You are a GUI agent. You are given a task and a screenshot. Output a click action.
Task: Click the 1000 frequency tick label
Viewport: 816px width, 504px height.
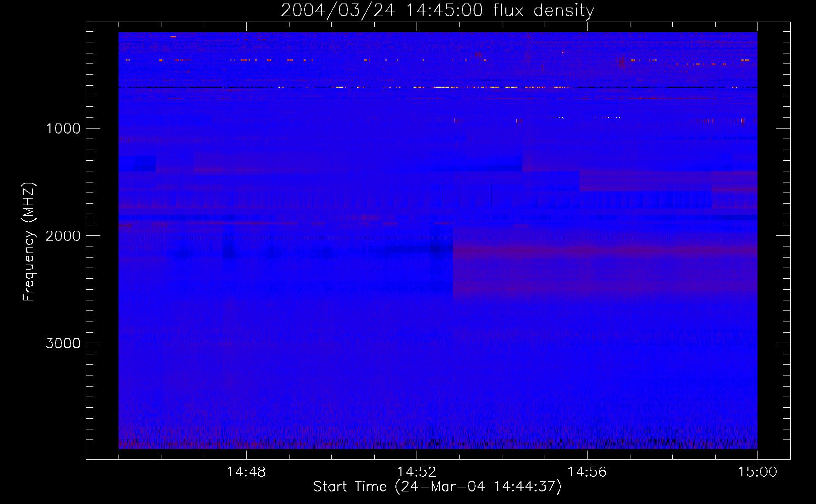point(63,129)
